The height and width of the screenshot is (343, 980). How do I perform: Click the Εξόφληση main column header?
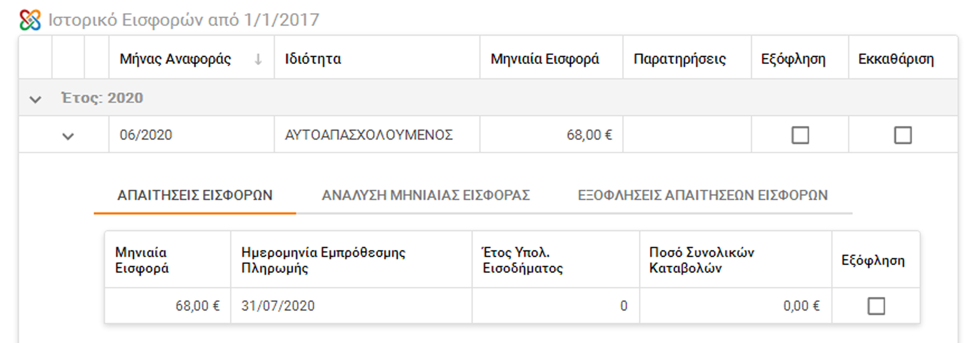[793, 59]
